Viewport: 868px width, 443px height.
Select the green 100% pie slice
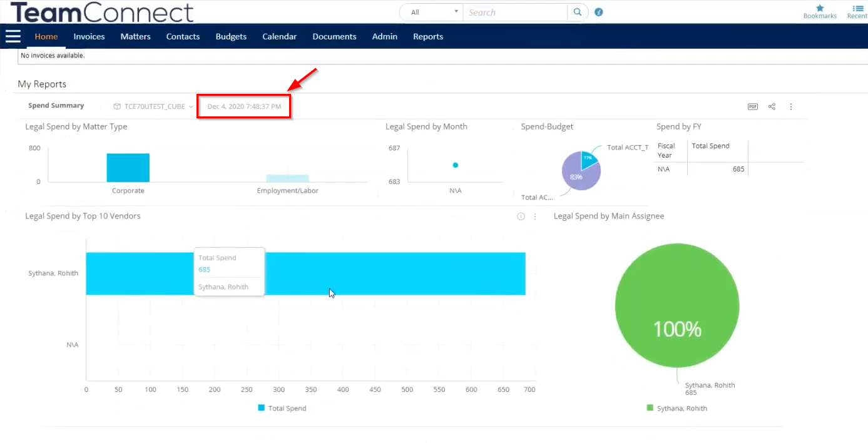(677, 305)
